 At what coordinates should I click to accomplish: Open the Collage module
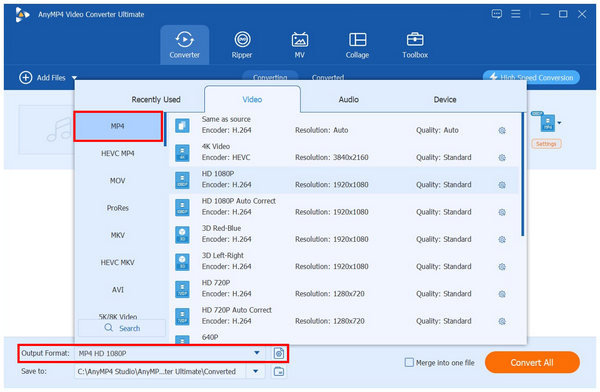coord(357,45)
